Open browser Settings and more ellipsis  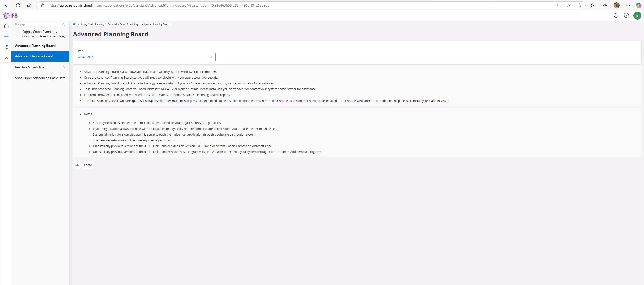coord(628,5)
